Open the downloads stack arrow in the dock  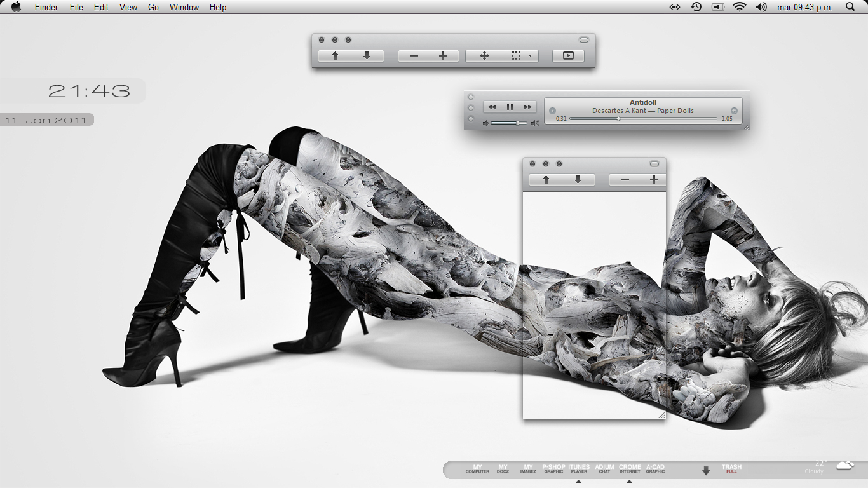[x=705, y=471]
